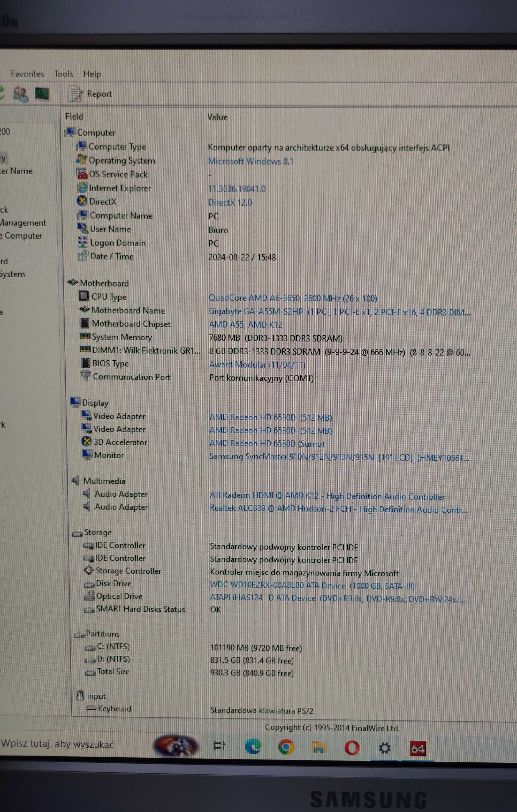Click the Field column header

(x=74, y=117)
